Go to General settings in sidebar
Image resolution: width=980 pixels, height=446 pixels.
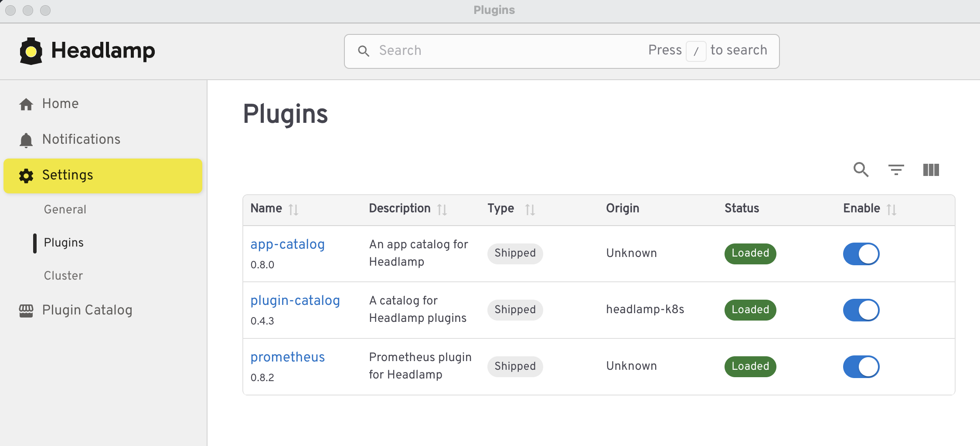(x=65, y=209)
